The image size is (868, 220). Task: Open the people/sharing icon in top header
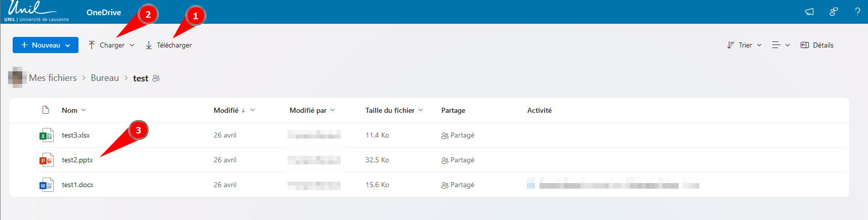click(834, 12)
